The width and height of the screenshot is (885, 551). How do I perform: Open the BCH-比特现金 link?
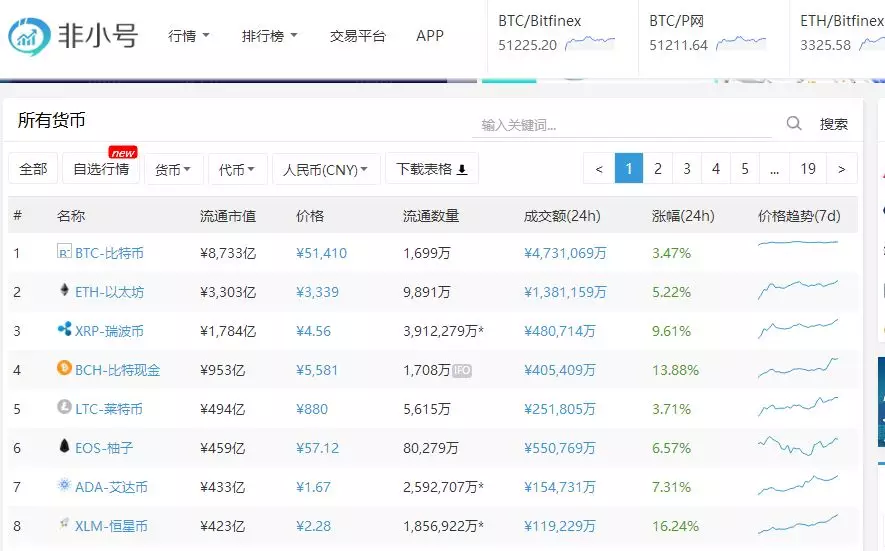tap(117, 370)
